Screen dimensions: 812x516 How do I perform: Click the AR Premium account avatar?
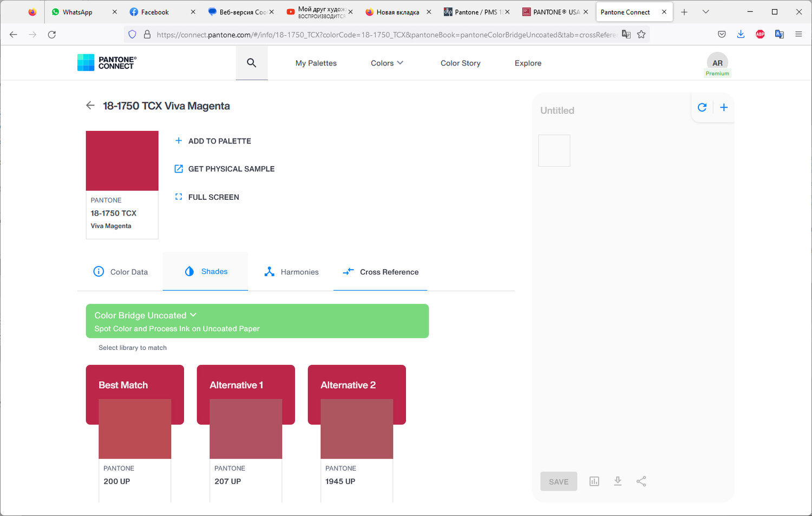point(717,64)
